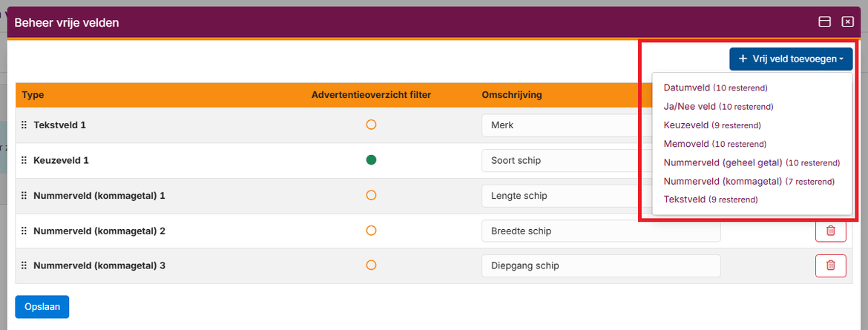Click the Opslaan button

pos(42,307)
